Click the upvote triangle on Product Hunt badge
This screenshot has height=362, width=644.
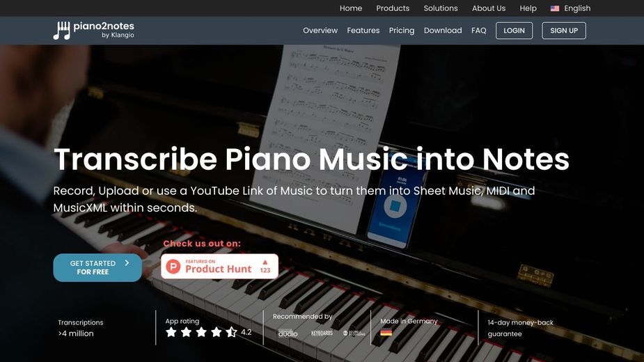[x=265, y=262]
